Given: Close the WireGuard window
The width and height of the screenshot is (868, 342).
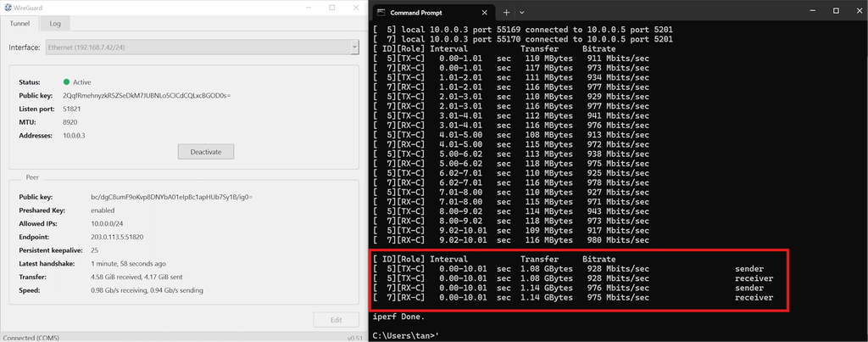Looking at the screenshot, I should 356,8.
